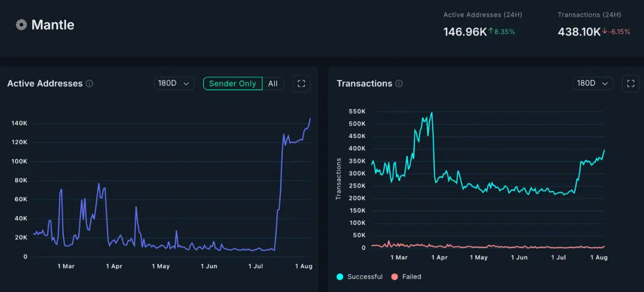Click the 1 Aug label on Transactions axis
This screenshot has width=644, height=292.
pyautogui.click(x=599, y=257)
